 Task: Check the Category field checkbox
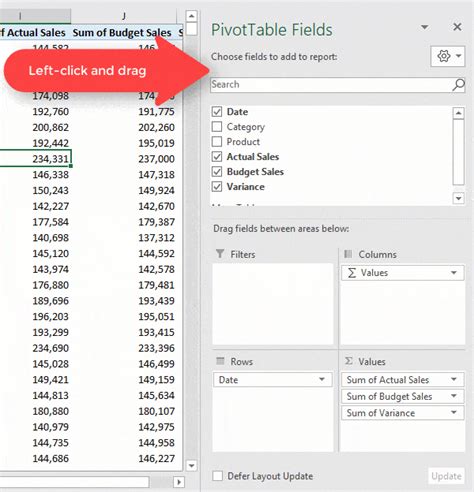(x=217, y=127)
